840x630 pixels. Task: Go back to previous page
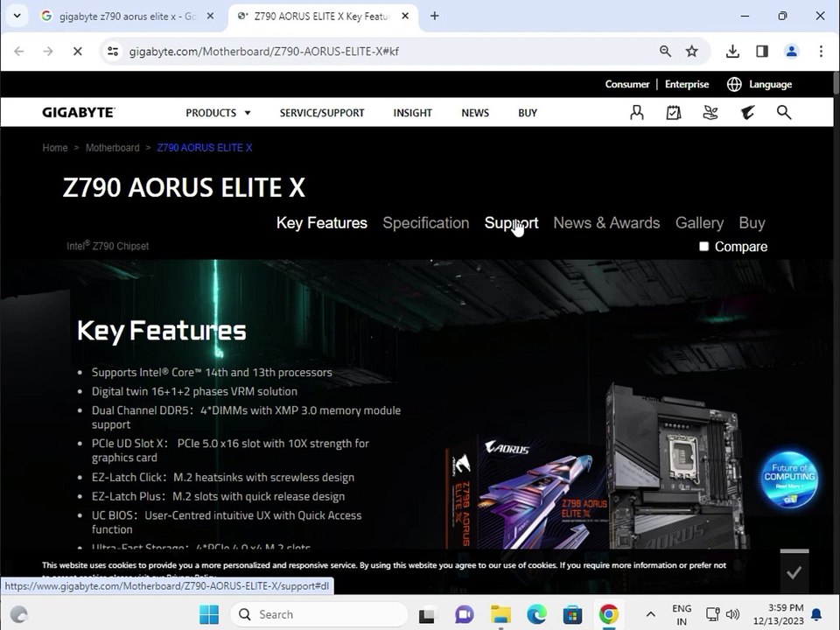pos(18,51)
